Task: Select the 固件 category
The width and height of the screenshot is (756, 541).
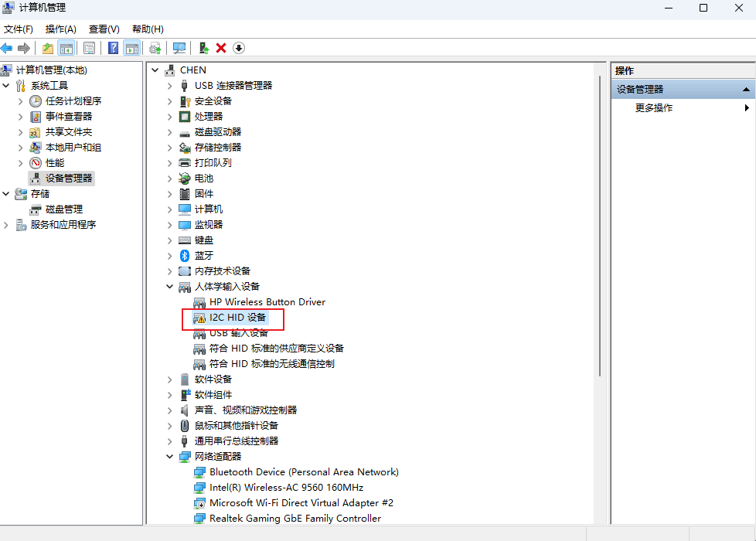Action: coord(204,194)
